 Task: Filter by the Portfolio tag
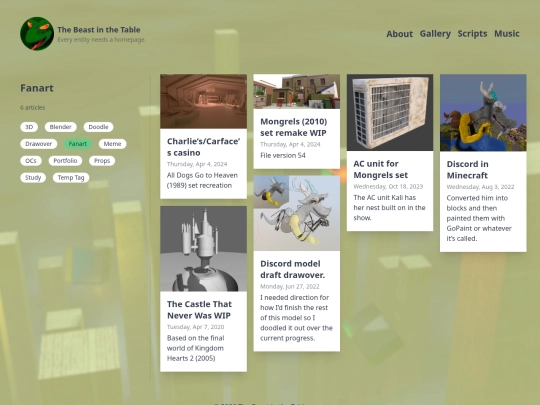coord(65,161)
